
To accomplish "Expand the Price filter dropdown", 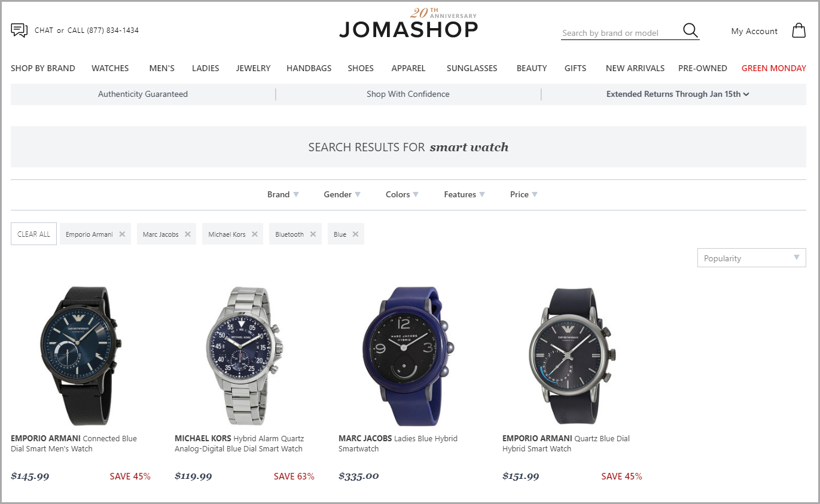I will 524,194.
